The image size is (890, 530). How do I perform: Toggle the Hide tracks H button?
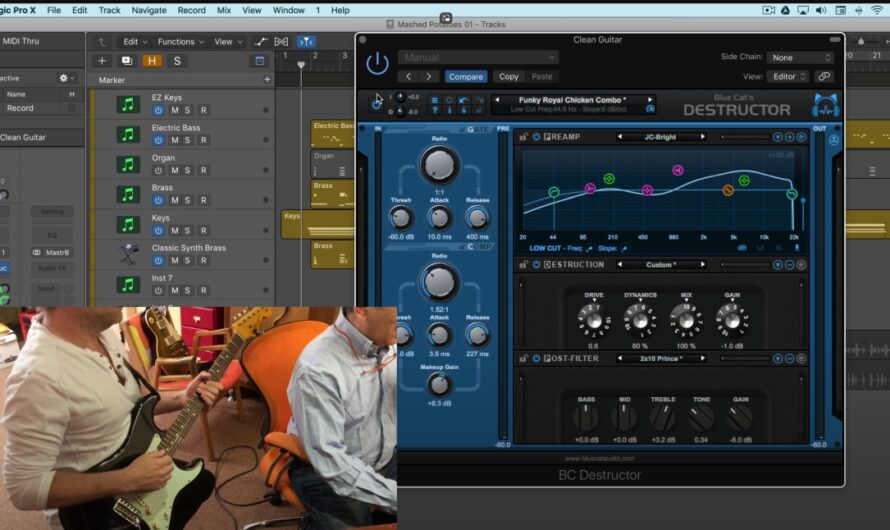(x=152, y=61)
